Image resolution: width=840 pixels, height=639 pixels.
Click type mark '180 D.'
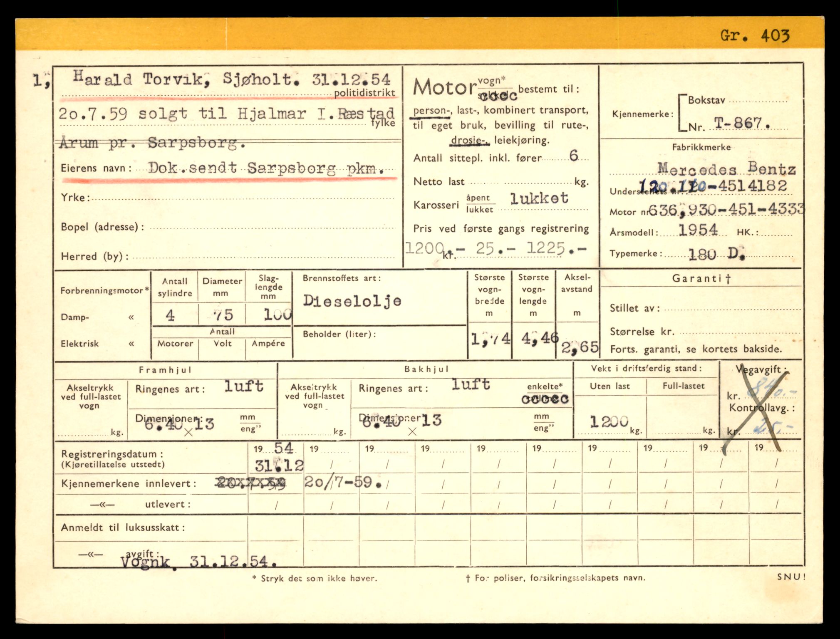[x=716, y=254]
